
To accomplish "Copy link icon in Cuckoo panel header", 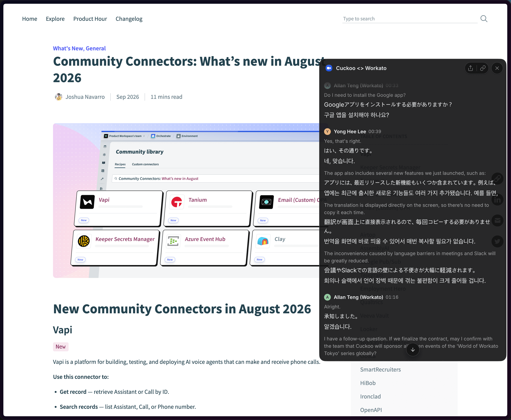I will coord(483,68).
